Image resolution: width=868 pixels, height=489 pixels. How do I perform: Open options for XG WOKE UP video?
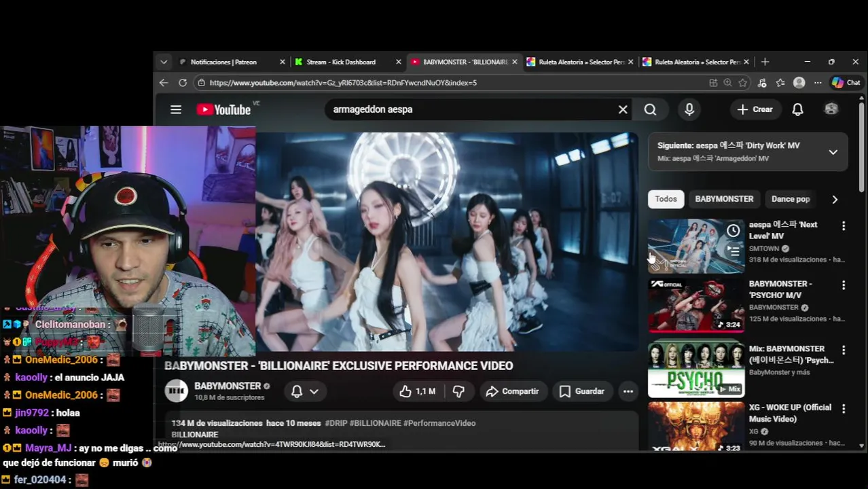(x=844, y=409)
